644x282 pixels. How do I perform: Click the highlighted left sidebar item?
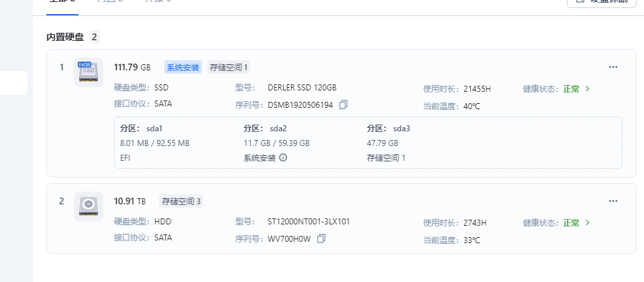point(13,83)
